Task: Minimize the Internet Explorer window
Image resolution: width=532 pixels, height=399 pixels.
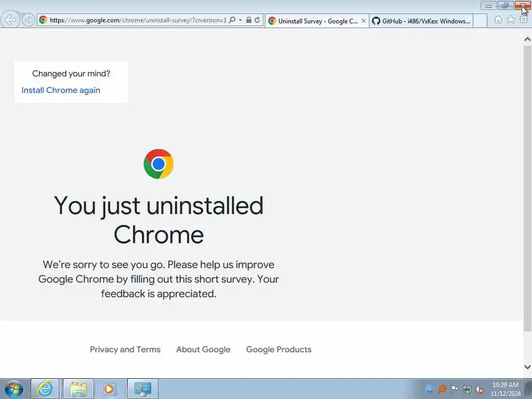Action: 488,6
